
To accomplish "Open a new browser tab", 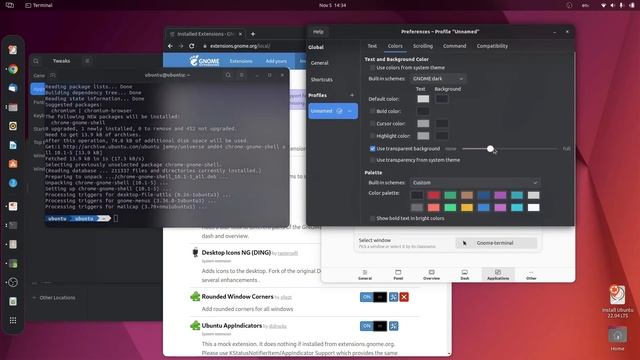I will tap(253, 34).
